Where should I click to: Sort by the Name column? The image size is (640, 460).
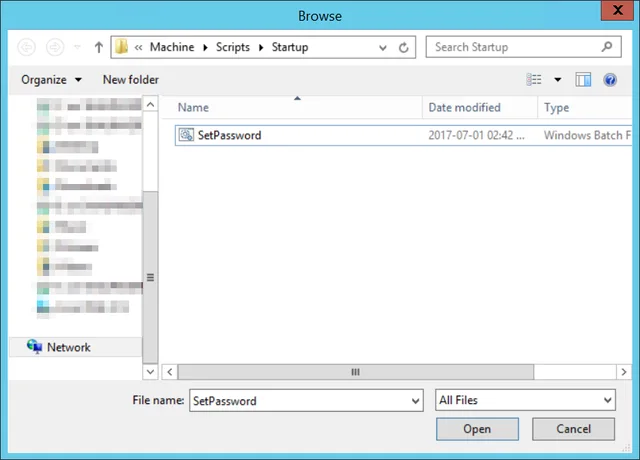coord(291,107)
